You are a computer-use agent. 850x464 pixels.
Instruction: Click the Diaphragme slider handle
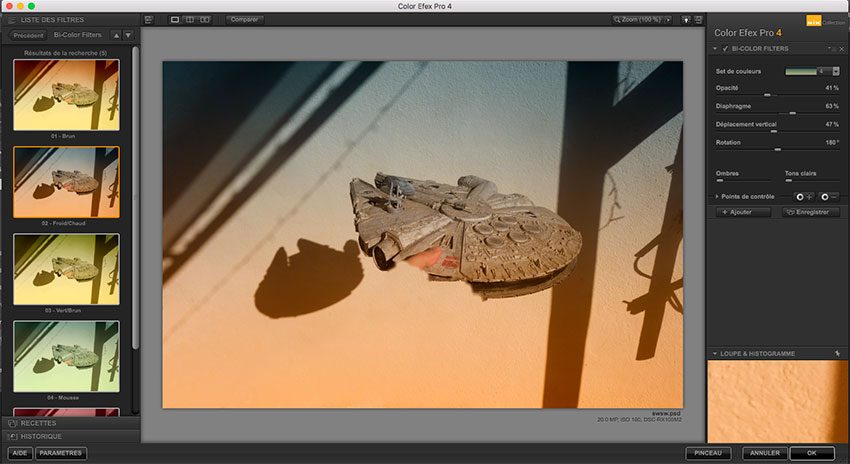793,113
